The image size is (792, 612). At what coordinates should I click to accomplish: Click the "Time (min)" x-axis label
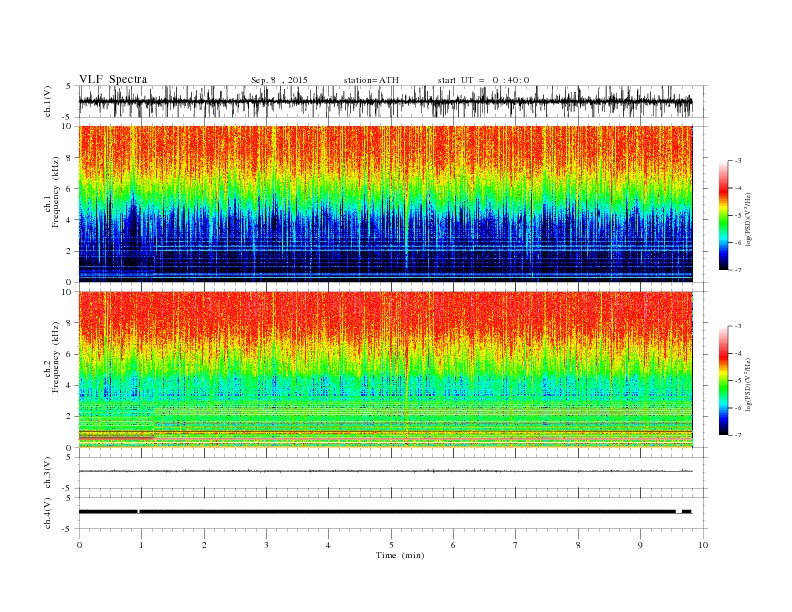pyautogui.click(x=400, y=555)
